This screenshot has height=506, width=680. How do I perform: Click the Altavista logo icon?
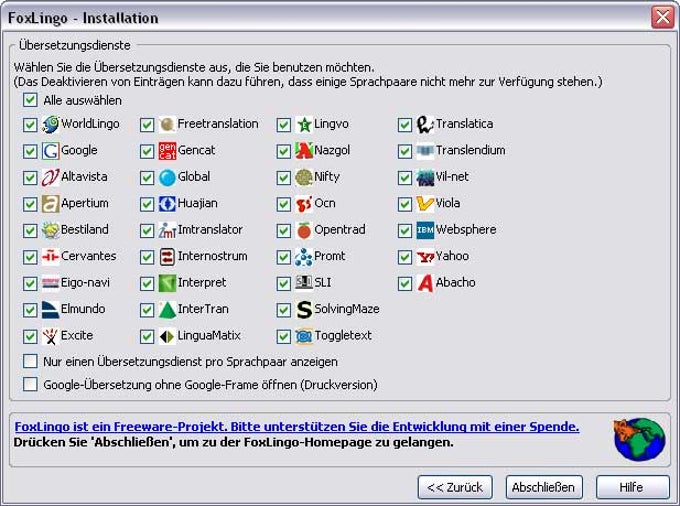[x=50, y=177]
